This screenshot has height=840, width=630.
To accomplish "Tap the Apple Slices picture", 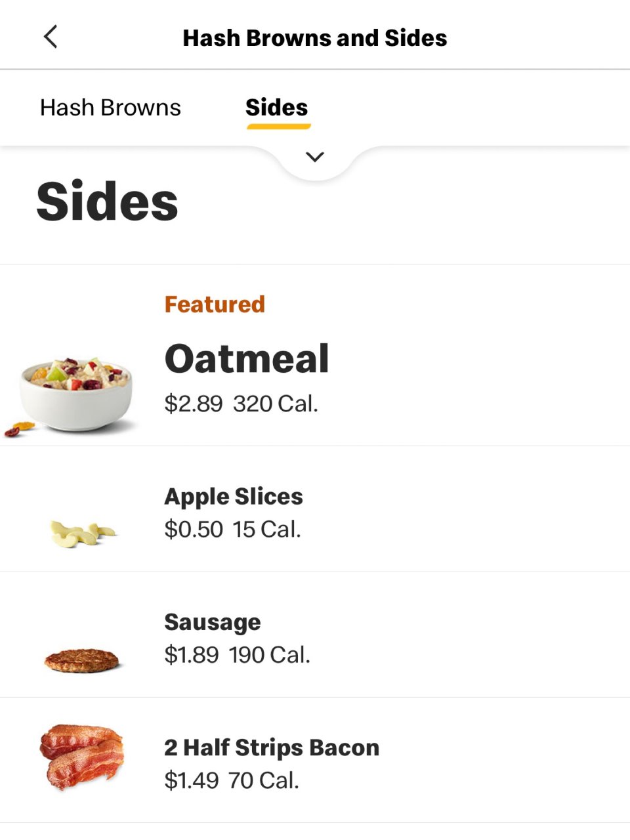I will click(82, 532).
